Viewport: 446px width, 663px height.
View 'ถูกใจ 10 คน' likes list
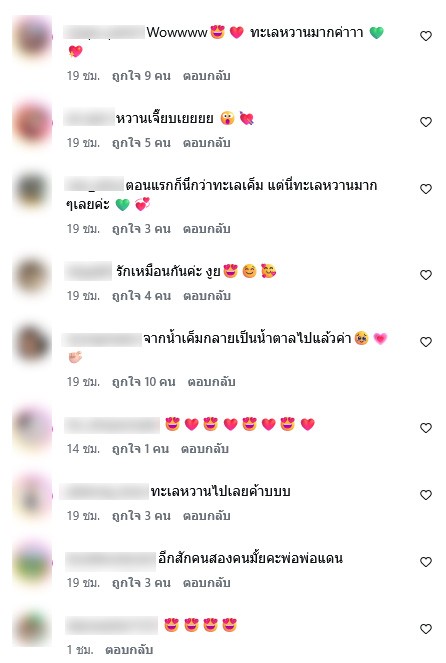[x=144, y=382]
